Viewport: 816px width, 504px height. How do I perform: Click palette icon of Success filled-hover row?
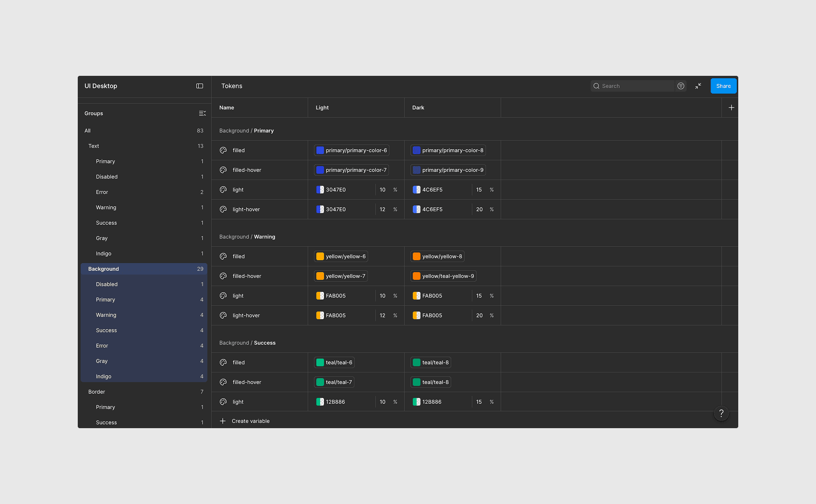[223, 382]
